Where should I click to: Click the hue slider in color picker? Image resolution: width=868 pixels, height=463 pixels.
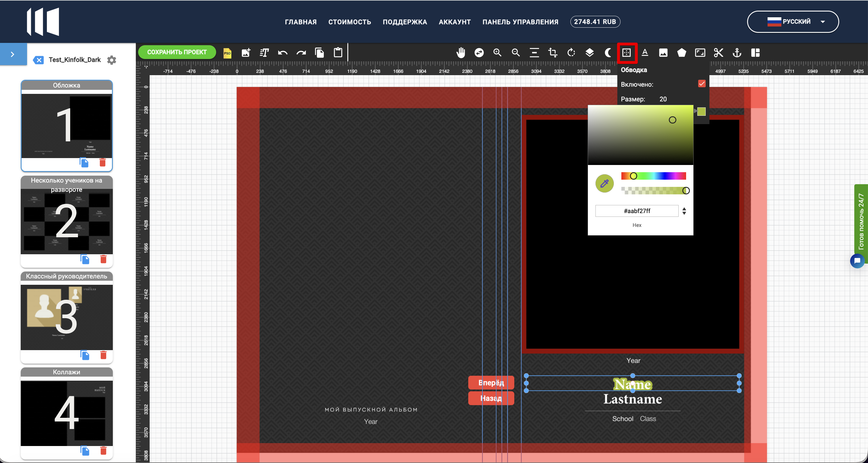point(653,176)
